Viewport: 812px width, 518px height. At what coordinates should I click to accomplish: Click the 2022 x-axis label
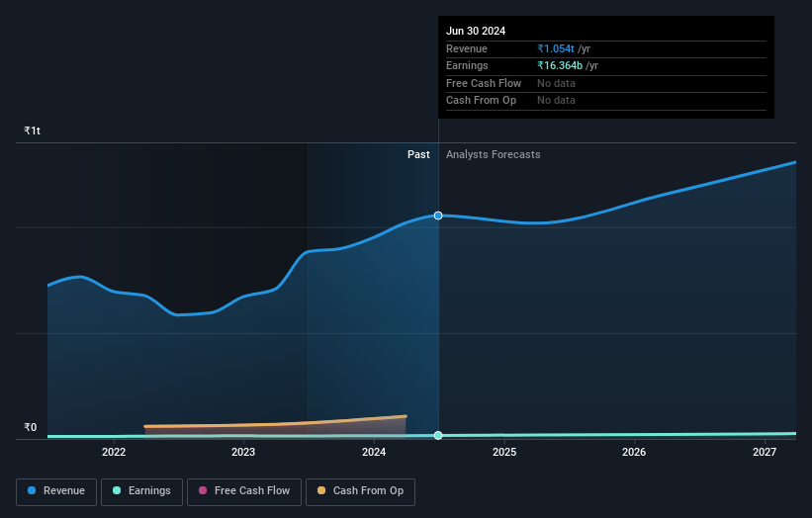coord(114,452)
